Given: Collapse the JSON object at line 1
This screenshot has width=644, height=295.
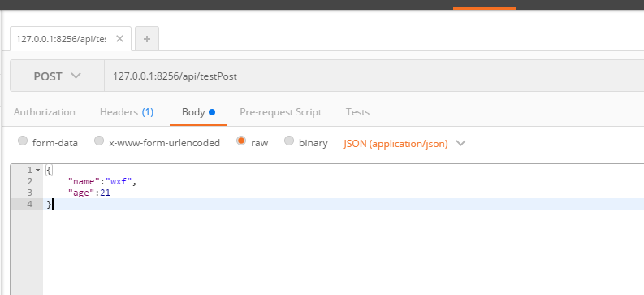Looking at the screenshot, I should click(x=38, y=170).
